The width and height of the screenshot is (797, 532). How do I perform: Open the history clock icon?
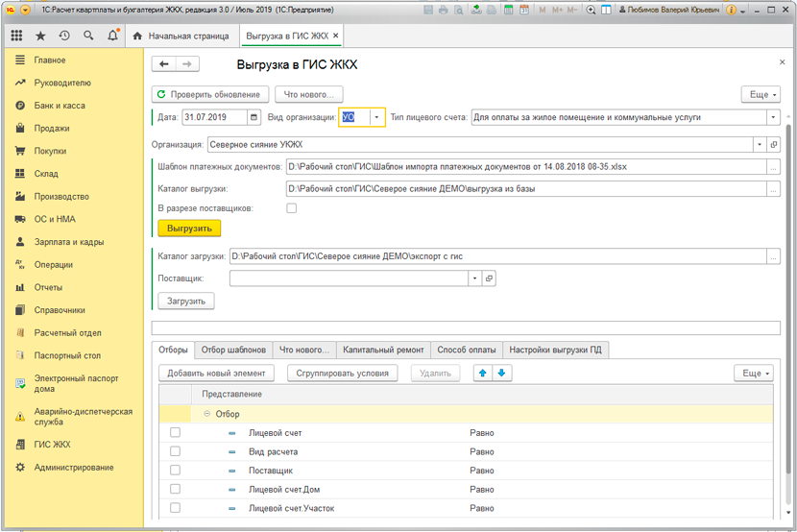[x=64, y=36]
